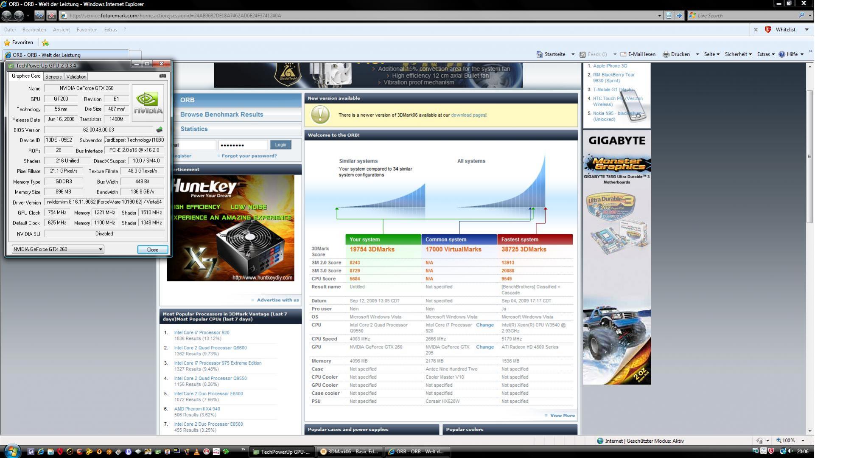Open the address bar history dropdown
The width and height of the screenshot is (868, 458).
659,15
